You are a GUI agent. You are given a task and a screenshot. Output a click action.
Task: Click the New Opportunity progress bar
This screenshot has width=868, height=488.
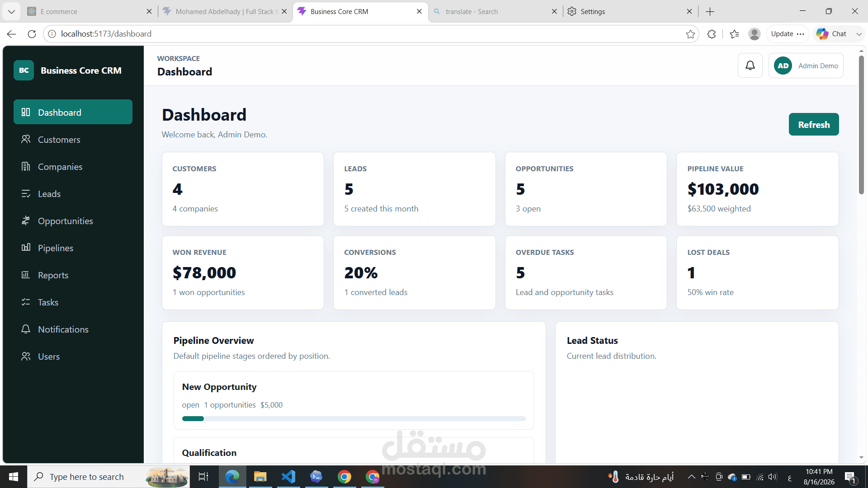click(354, 418)
